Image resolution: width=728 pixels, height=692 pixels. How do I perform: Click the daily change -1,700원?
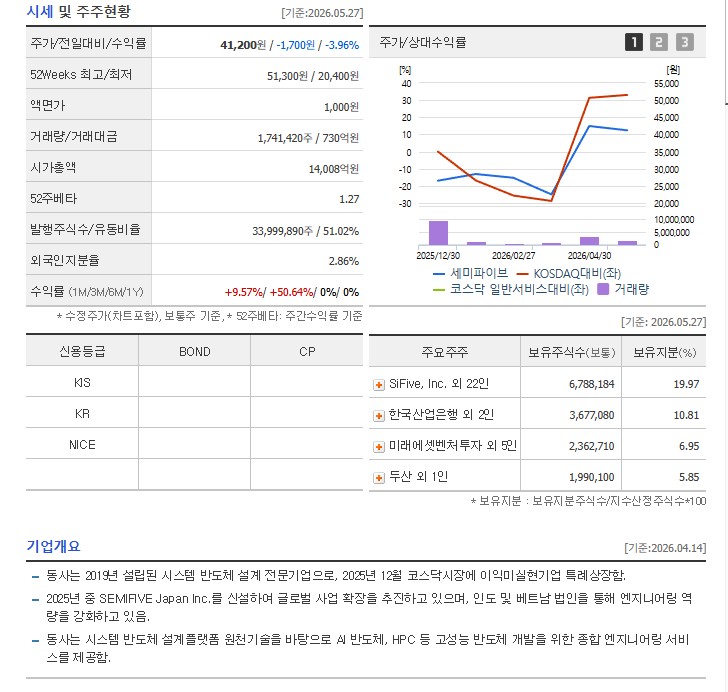point(296,45)
